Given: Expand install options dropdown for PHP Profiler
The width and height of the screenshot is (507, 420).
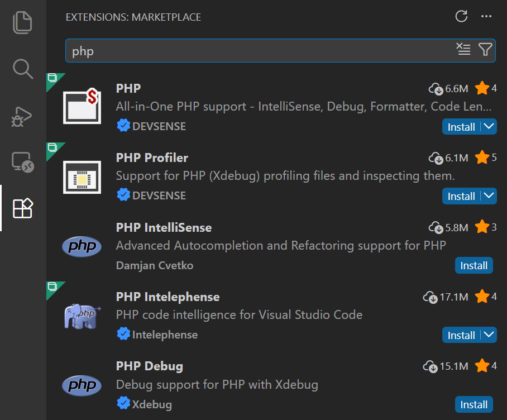Looking at the screenshot, I should pos(489,195).
